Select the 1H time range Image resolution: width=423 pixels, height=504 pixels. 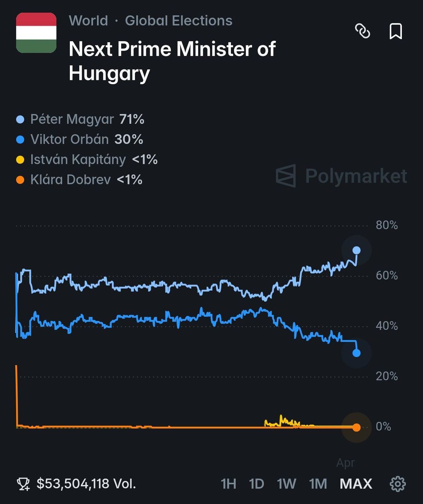coord(228,484)
